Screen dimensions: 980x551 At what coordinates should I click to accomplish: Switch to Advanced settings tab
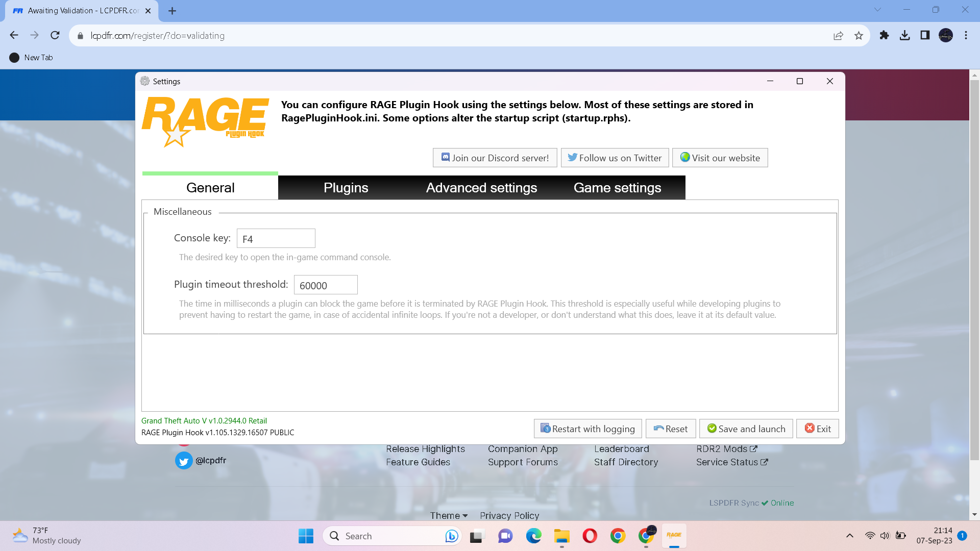(481, 188)
